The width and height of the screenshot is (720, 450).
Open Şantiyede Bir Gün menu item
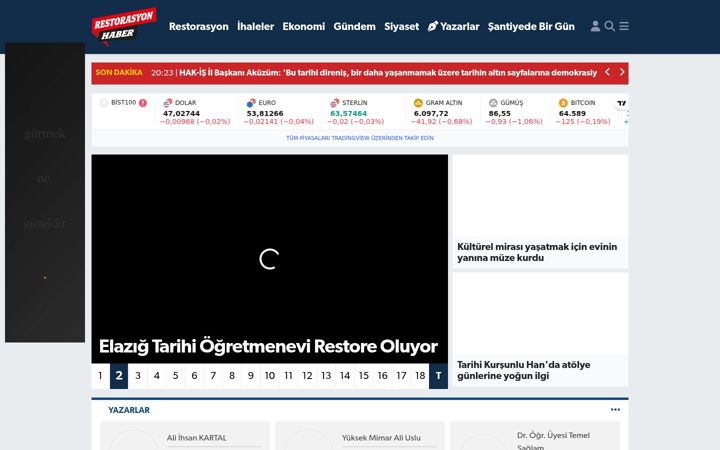(x=531, y=27)
